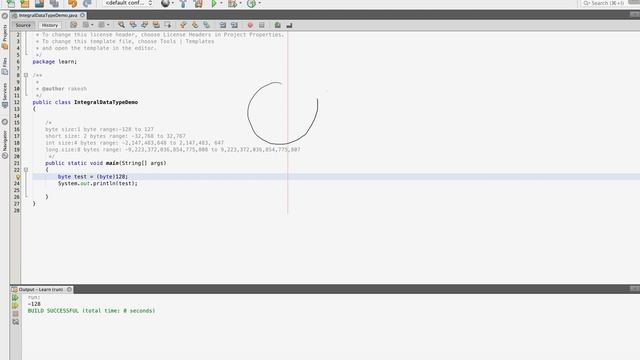Click the red Start Macro Recording icon

(x=250, y=25)
